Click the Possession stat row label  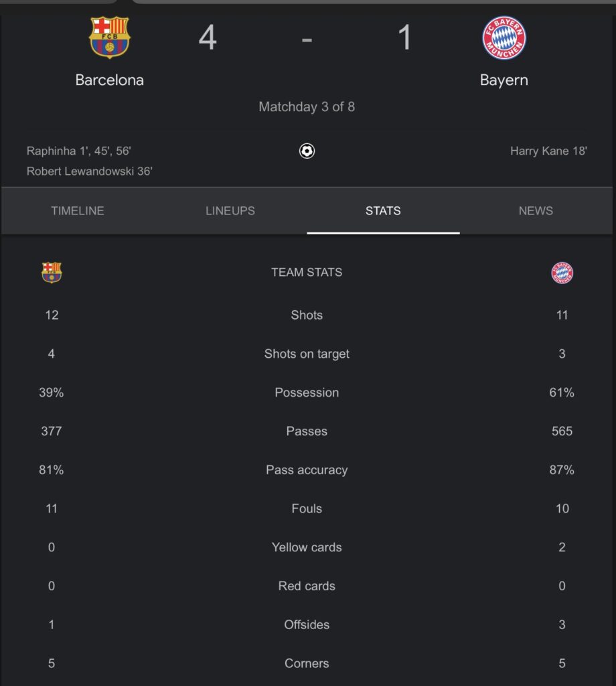307,393
